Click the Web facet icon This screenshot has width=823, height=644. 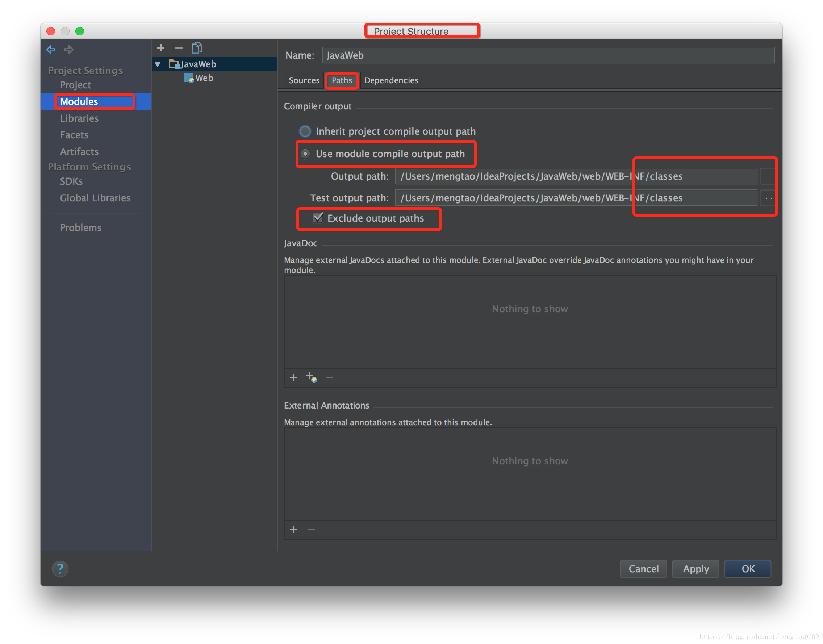coord(188,78)
